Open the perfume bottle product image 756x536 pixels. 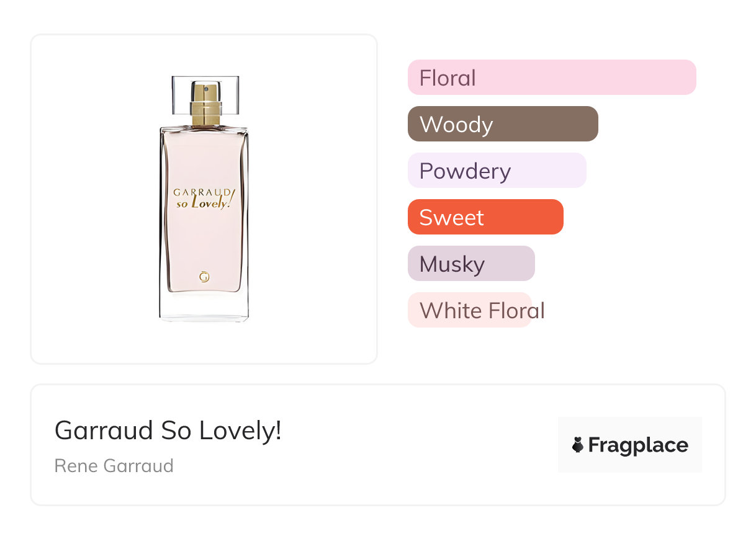204,199
